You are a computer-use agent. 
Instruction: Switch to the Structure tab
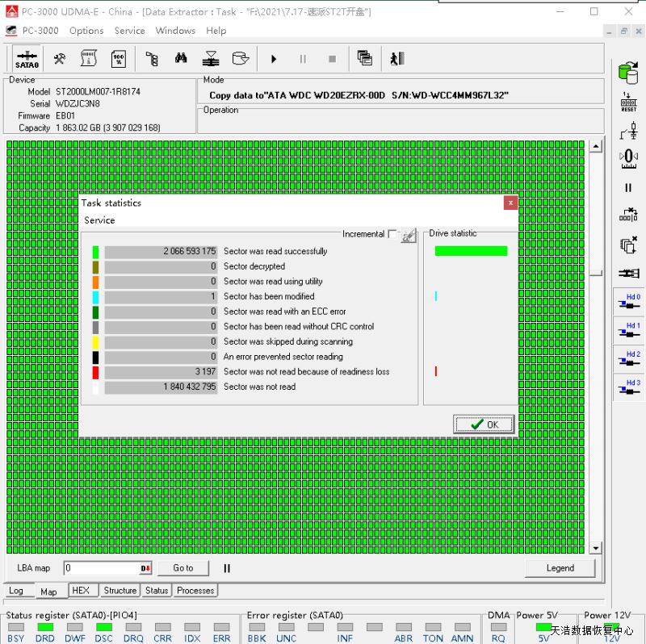click(x=120, y=591)
